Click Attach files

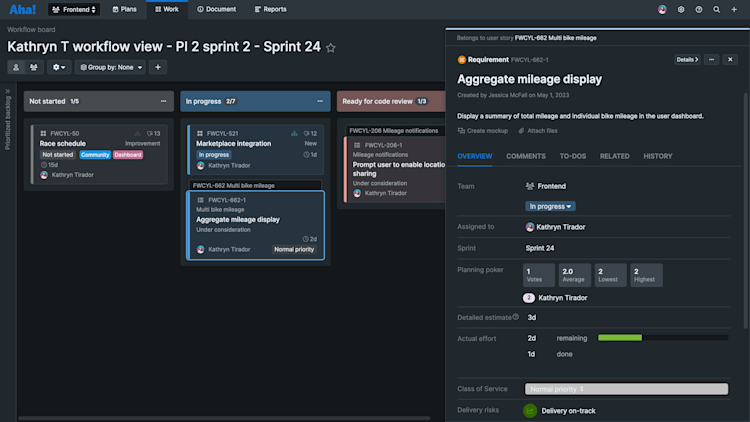538,131
